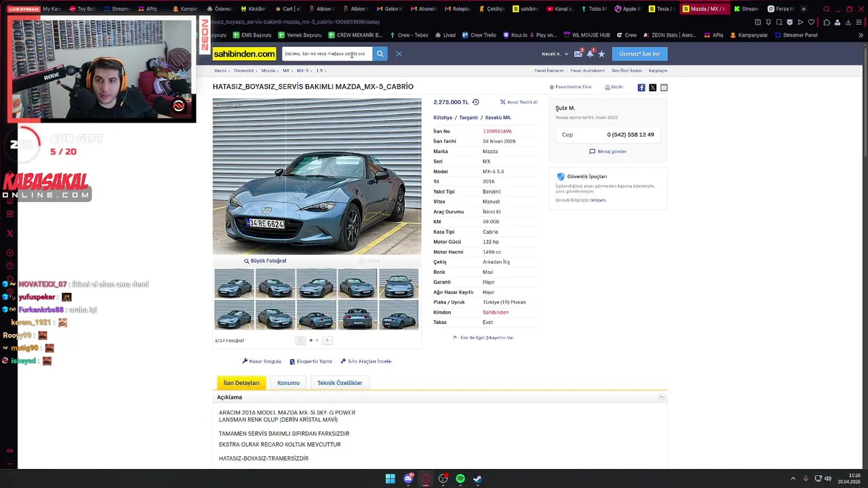Click tıklayın link in Güvenlik İpuçları

597,200
